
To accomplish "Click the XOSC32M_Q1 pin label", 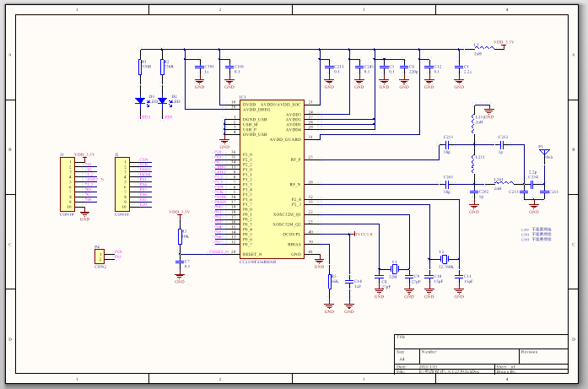I will point(287,214).
